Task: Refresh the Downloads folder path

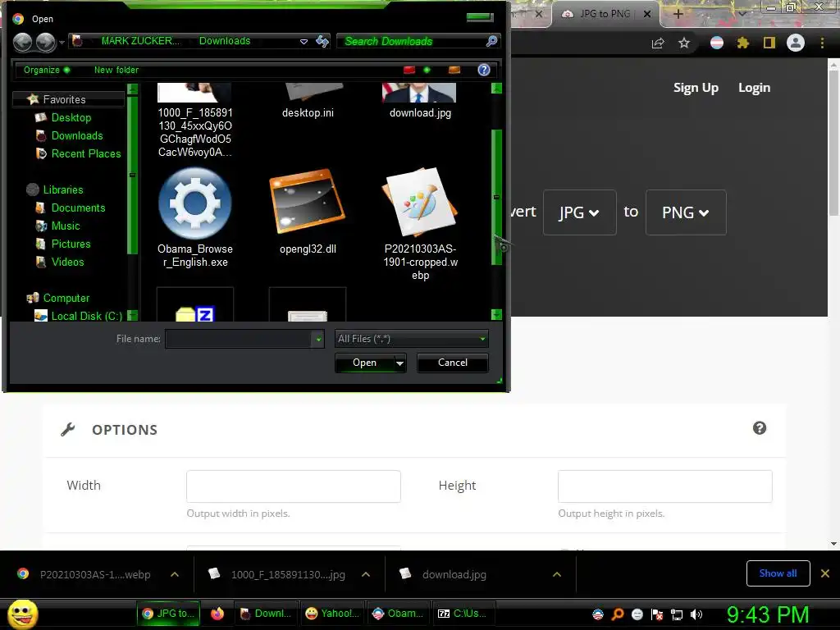Action: [322, 41]
